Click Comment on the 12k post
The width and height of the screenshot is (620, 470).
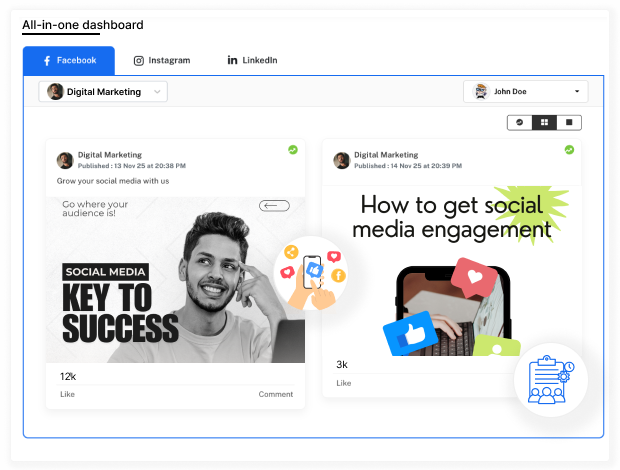(276, 394)
